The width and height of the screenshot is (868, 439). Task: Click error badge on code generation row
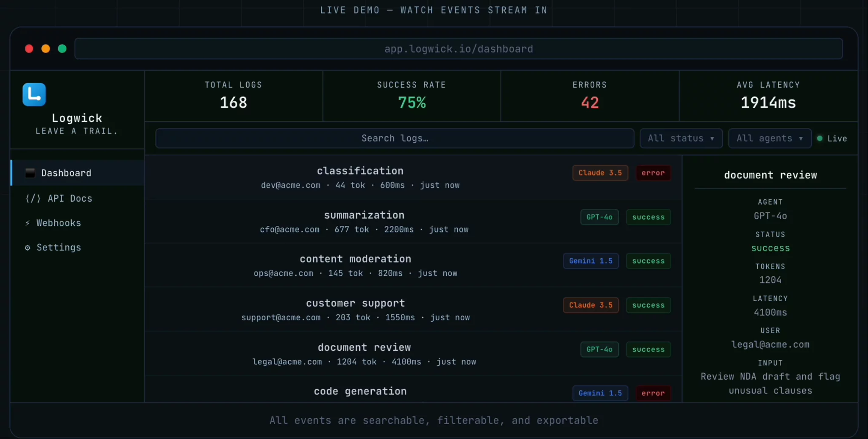point(653,393)
